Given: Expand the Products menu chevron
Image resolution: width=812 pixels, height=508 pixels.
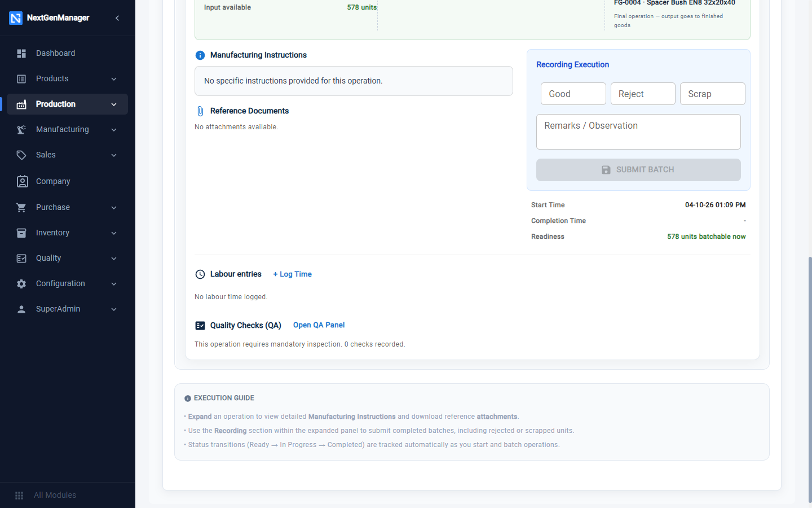Looking at the screenshot, I should coord(114,79).
